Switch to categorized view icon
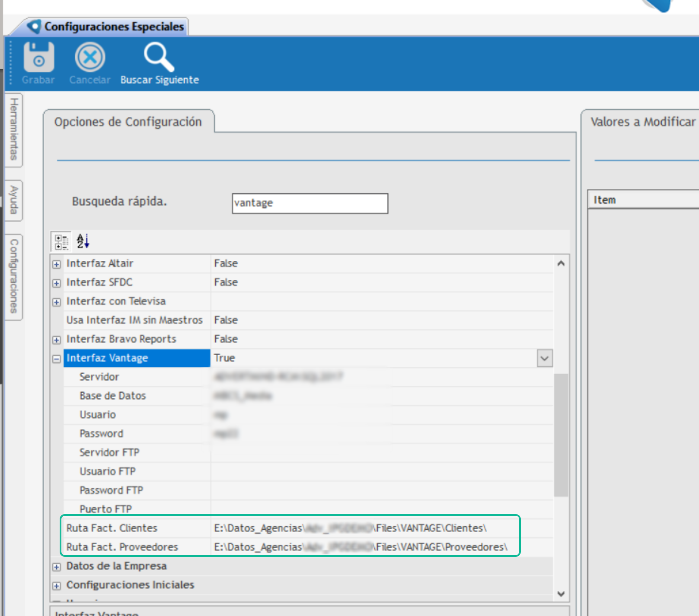Viewport: 699px width, 616px height. coord(61,242)
